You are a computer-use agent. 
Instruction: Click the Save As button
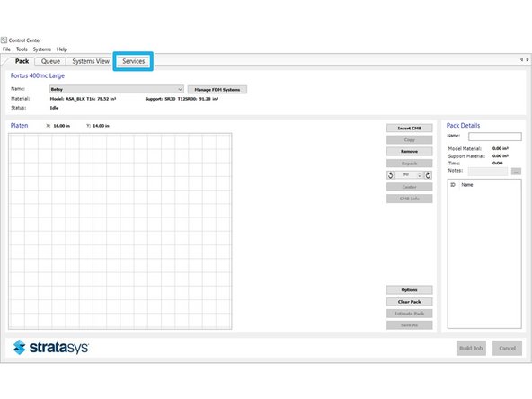pyautogui.click(x=410, y=325)
